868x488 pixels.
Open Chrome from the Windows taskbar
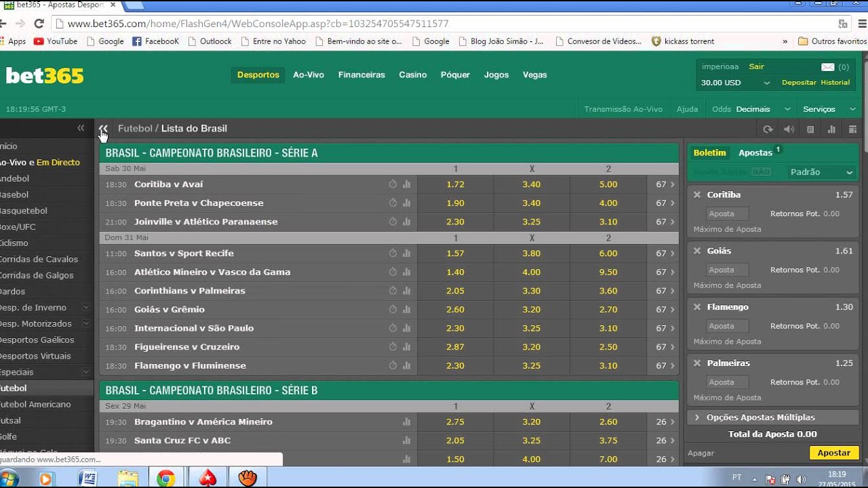(165, 479)
